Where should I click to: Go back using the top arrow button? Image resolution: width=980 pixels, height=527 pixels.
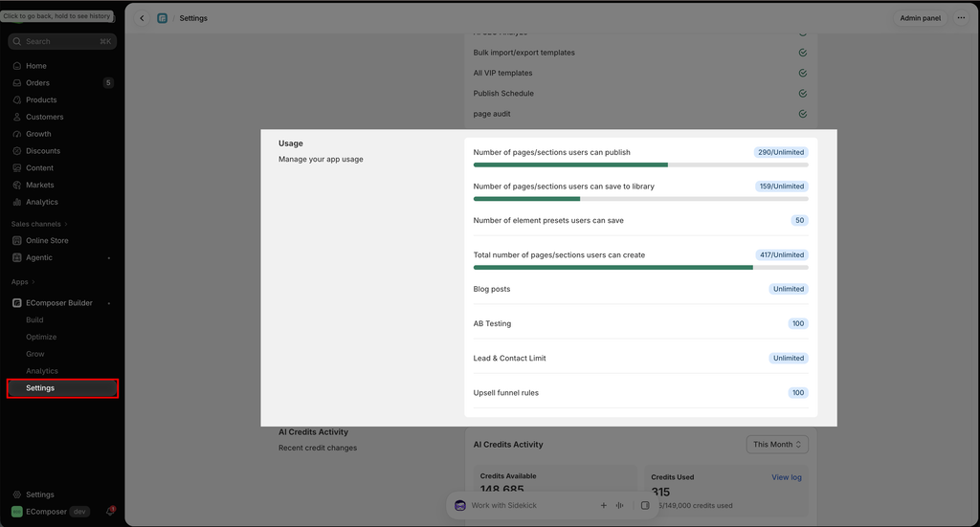[142, 18]
